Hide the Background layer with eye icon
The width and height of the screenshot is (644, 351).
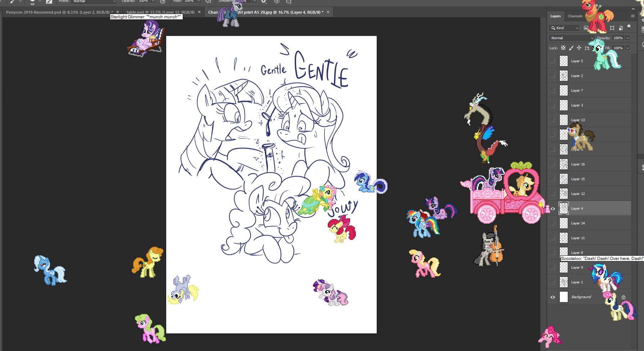[x=553, y=297]
